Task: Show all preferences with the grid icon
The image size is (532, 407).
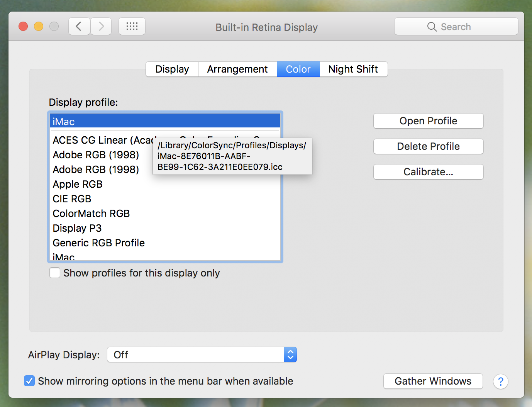Action: 132,26
